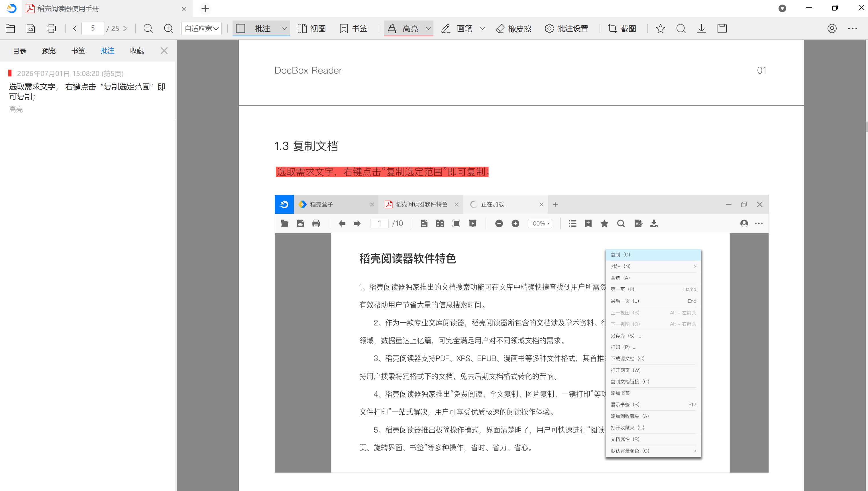Expand the 高亮 color dropdown arrow

[x=428, y=29]
